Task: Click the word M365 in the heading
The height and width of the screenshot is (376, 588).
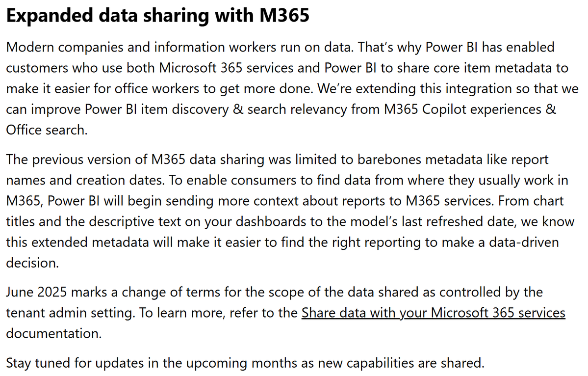Action: pyautogui.click(x=284, y=15)
